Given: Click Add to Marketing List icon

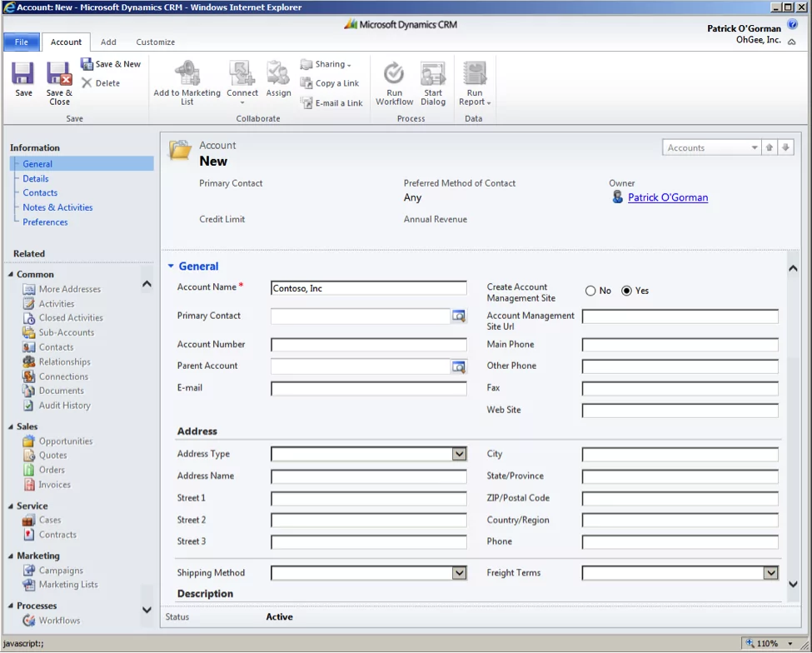Looking at the screenshot, I should point(187,73).
